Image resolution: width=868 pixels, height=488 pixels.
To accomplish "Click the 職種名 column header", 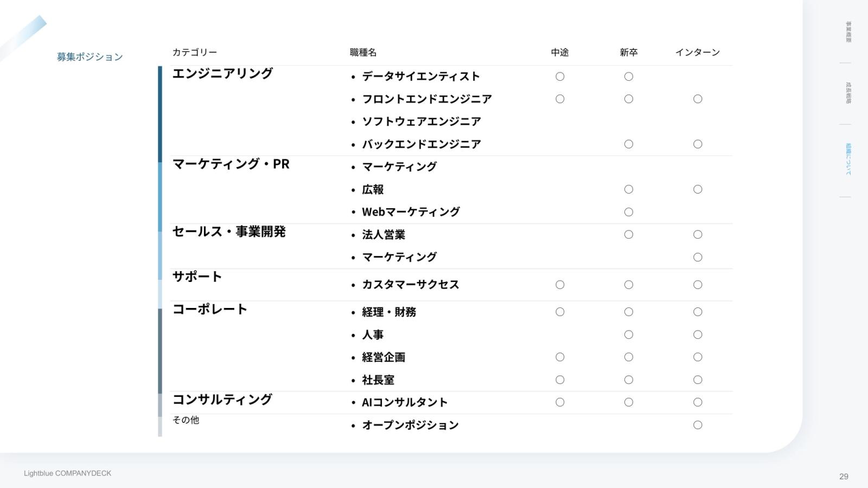I will (x=363, y=53).
